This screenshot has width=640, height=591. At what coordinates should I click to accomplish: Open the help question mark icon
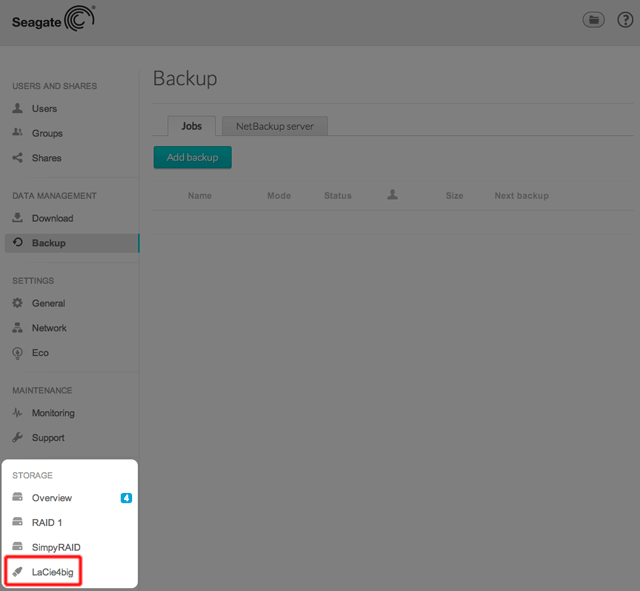625,20
